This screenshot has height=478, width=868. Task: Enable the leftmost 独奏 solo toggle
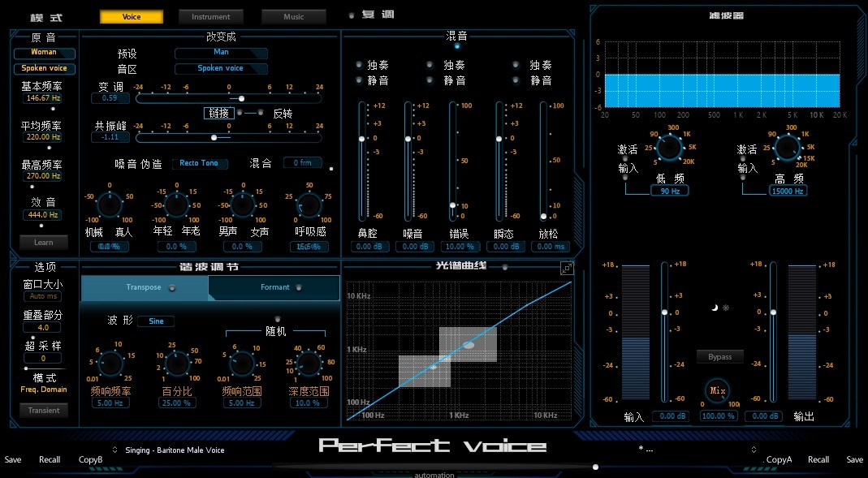[360, 65]
